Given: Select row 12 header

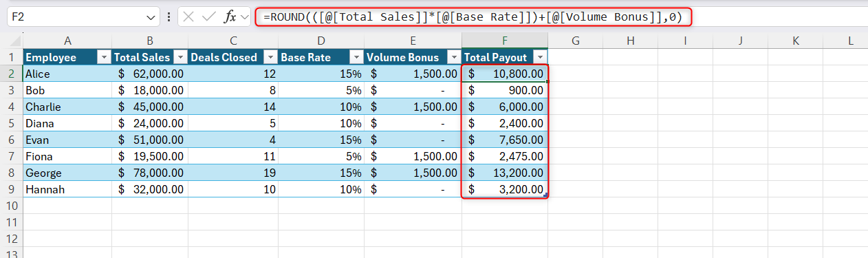Looking at the screenshot, I should pyautogui.click(x=12, y=239).
